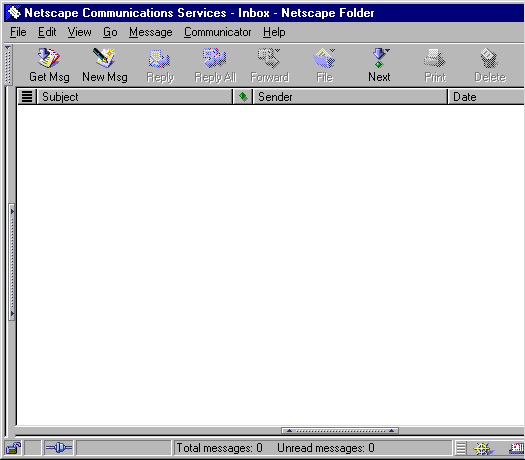This screenshot has height=460, width=525.
Task: Open the Help menu
Action: click(x=274, y=32)
